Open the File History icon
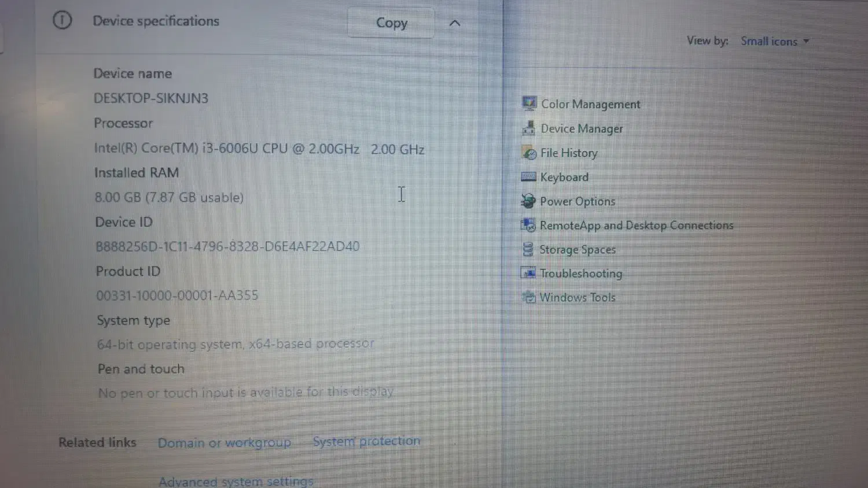Screen dimensions: 868x488 point(529,153)
